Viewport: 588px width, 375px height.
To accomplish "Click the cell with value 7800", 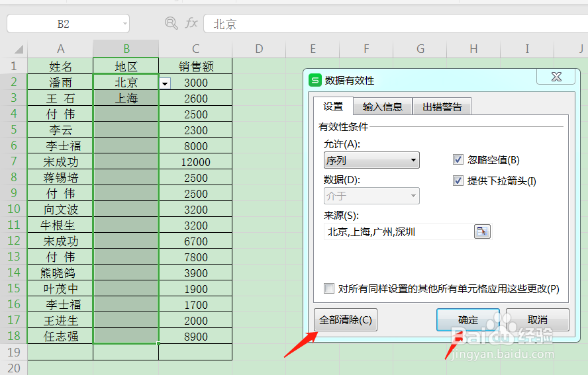I will [195, 257].
